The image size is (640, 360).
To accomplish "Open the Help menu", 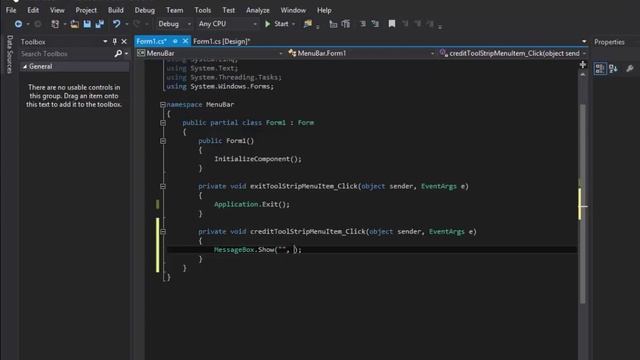I will [324, 10].
